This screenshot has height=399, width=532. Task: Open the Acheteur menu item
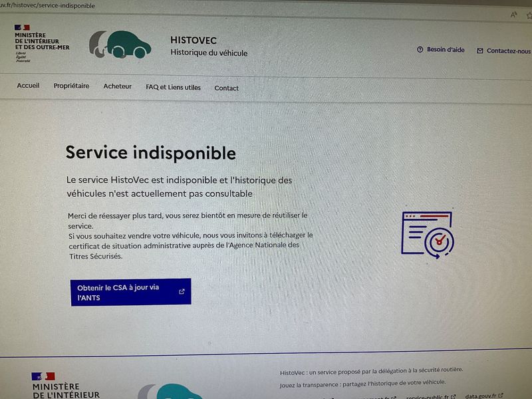pyautogui.click(x=118, y=86)
